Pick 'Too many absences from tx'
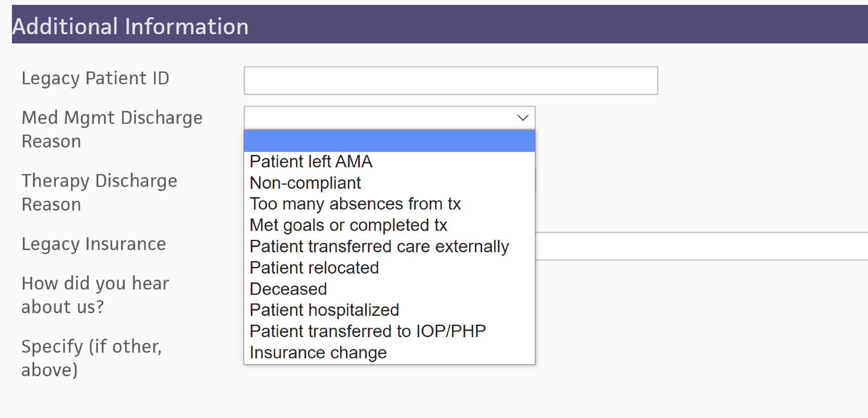The image size is (868, 418). tap(355, 204)
